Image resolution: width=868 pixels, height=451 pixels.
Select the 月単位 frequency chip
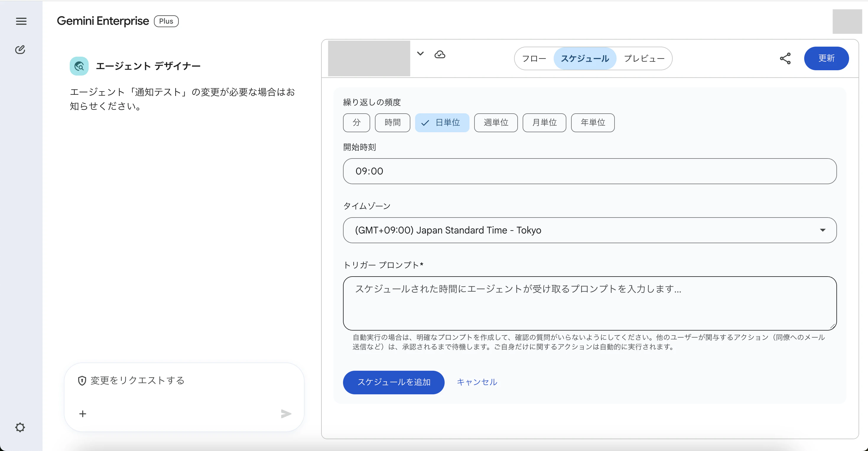[x=544, y=122]
